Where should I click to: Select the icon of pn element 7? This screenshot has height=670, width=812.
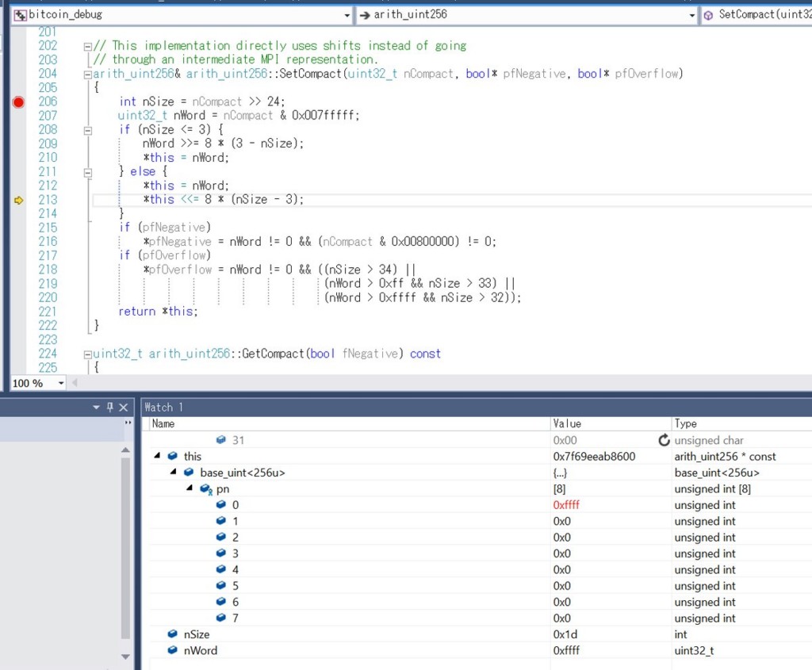tap(221, 618)
